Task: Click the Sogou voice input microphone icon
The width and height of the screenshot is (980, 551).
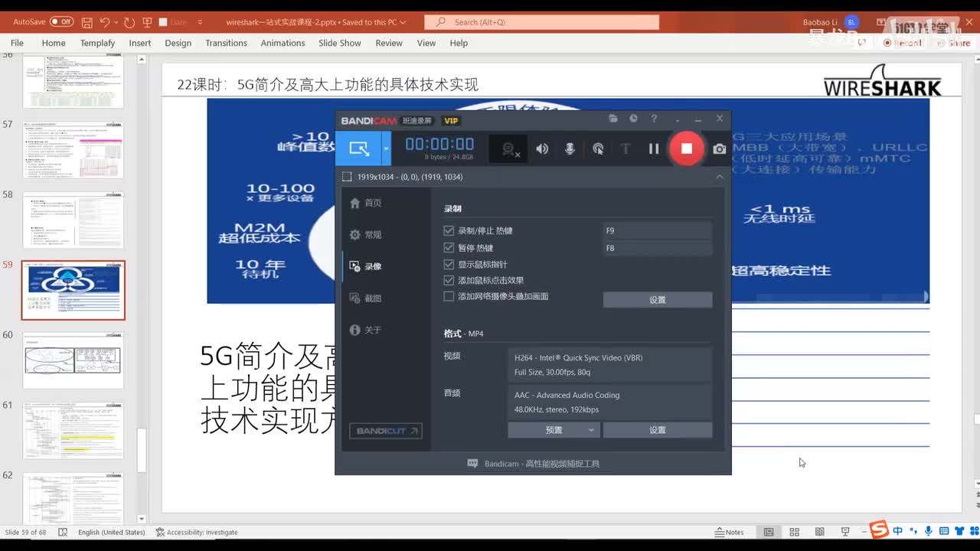Action: (929, 530)
